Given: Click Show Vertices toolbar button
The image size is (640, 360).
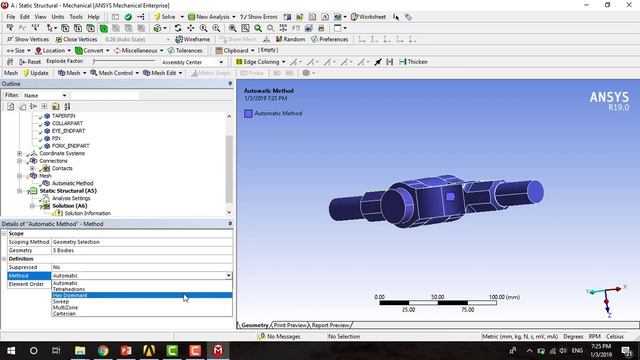Looking at the screenshot, I should coord(28,39).
